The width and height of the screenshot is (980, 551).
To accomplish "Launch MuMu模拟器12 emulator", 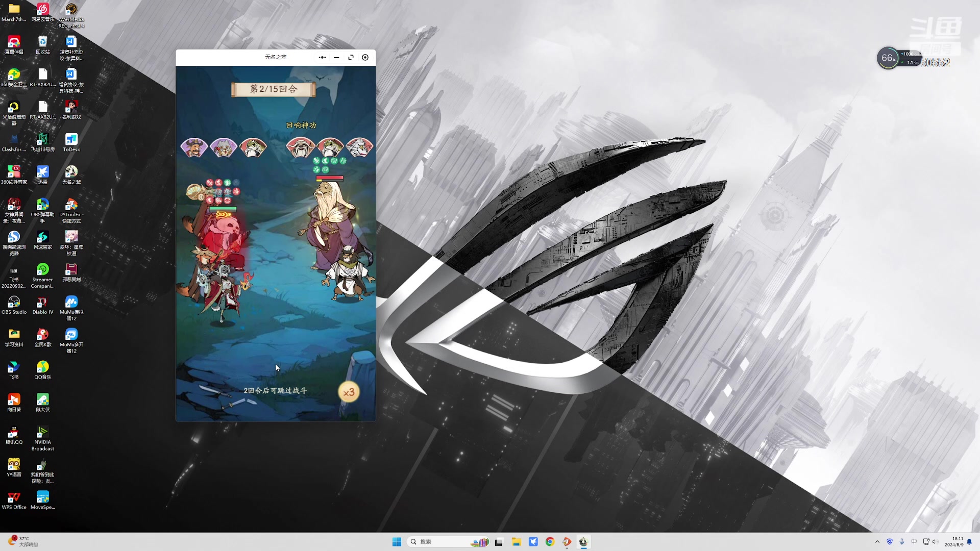I will tap(71, 308).
